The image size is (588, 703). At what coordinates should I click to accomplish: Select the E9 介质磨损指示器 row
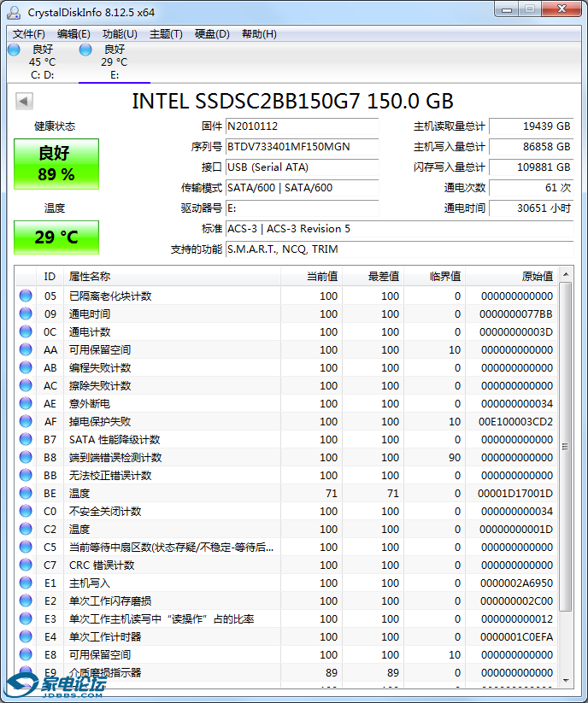click(286, 672)
